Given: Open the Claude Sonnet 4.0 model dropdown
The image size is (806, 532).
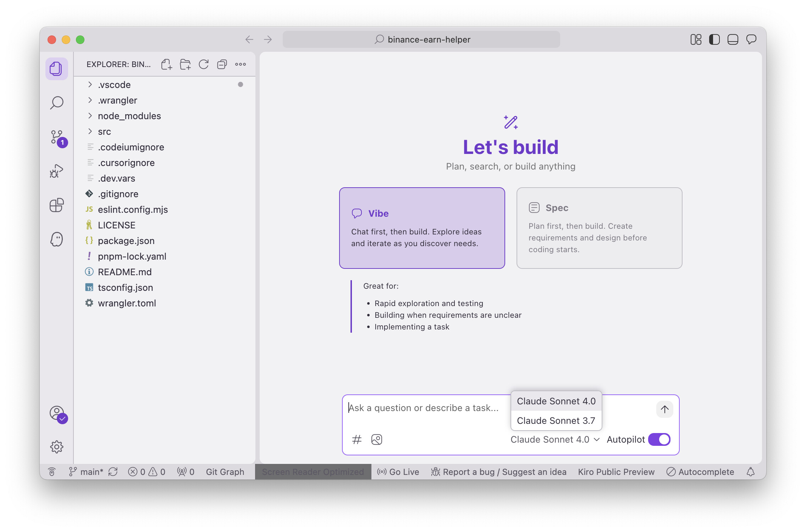Looking at the screenshot, I should click(x=555, y=439).
